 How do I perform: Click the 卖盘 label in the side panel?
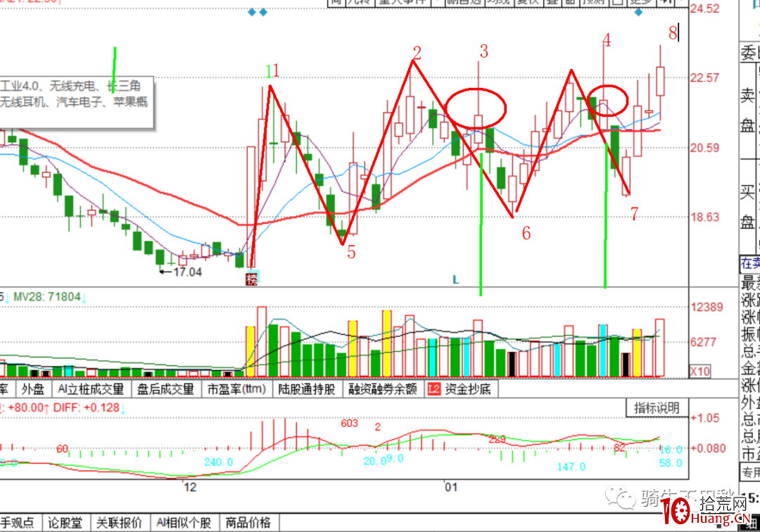pyautogui.click(x=747, y=110)
